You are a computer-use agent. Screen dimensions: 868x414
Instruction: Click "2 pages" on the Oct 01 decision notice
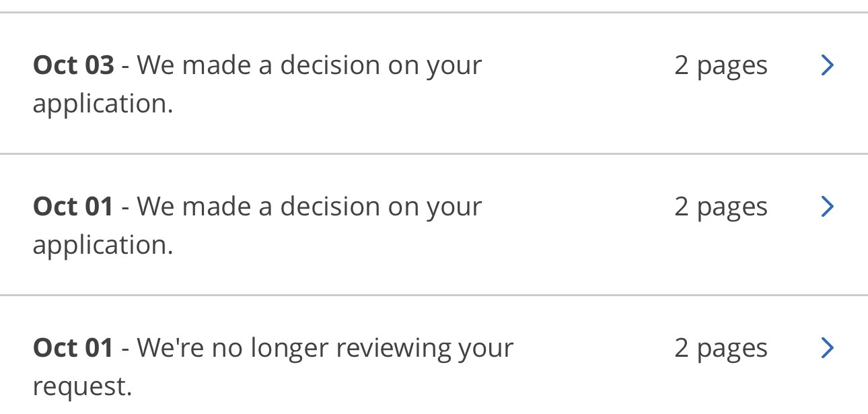click(x=721, y=207)
